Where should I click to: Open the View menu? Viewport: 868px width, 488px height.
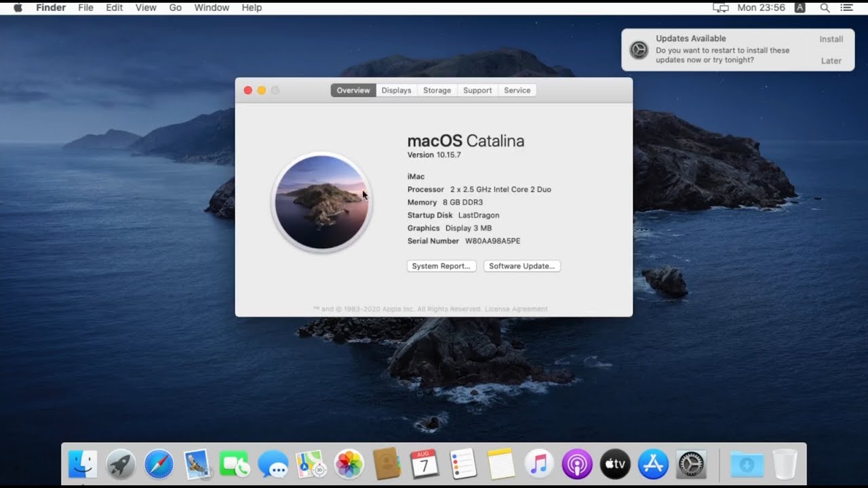tap(146, 7)
